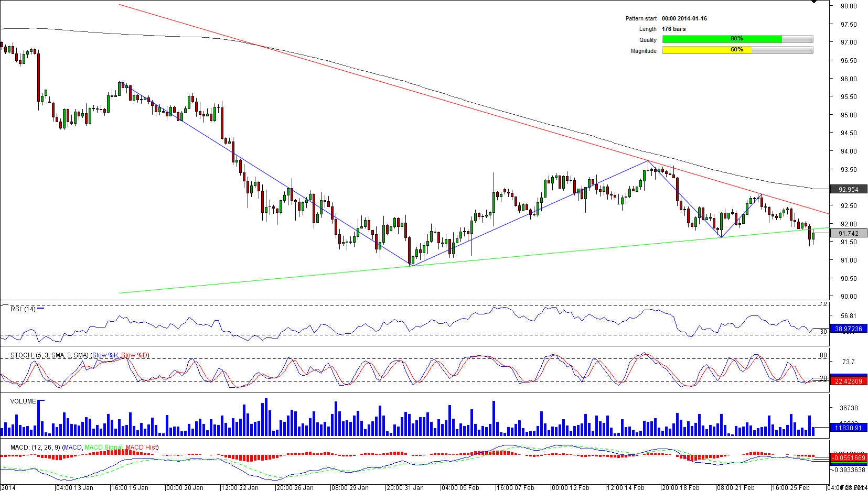868x491 pixels.
Task: Click the Length 176 bars text
Action: (x=673, y=29)
